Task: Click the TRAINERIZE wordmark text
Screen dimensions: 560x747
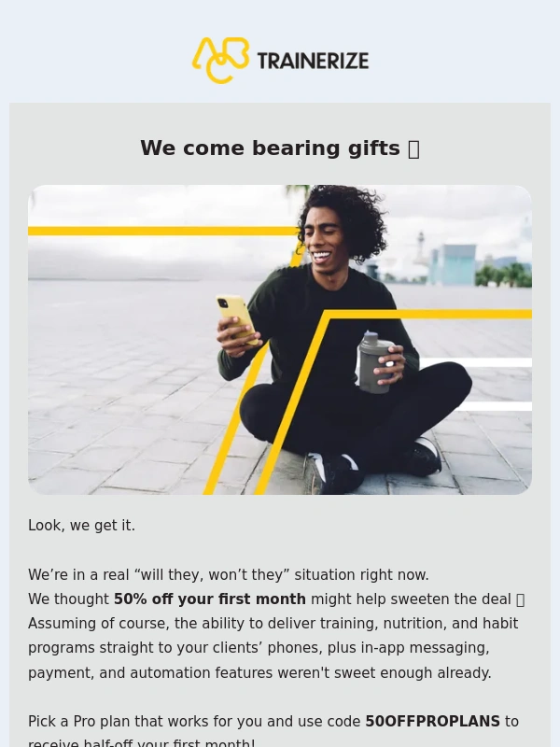Action: pyautogui.click(x=313, y=61)
